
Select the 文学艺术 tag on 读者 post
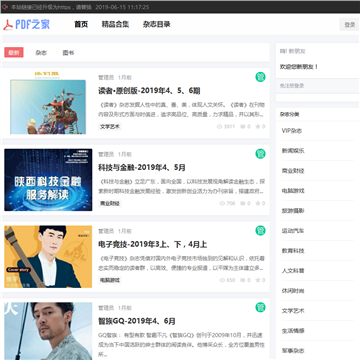tap(110, 127)
